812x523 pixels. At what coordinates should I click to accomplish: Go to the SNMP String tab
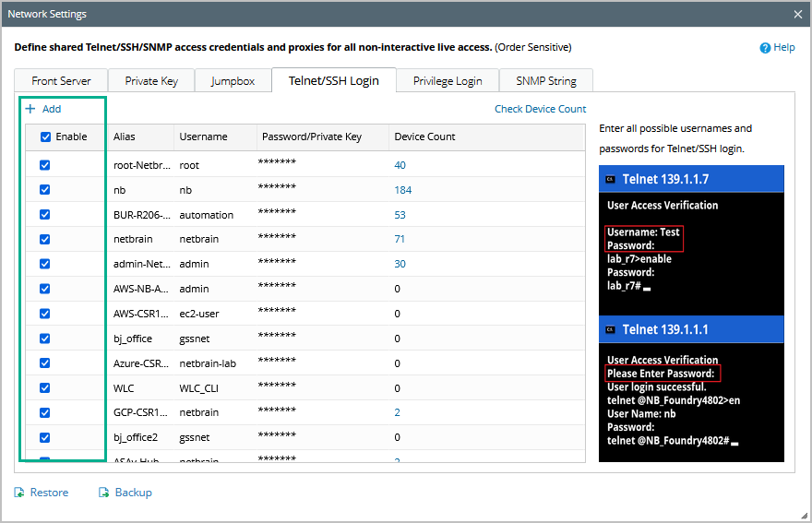[x=545, y=81]
